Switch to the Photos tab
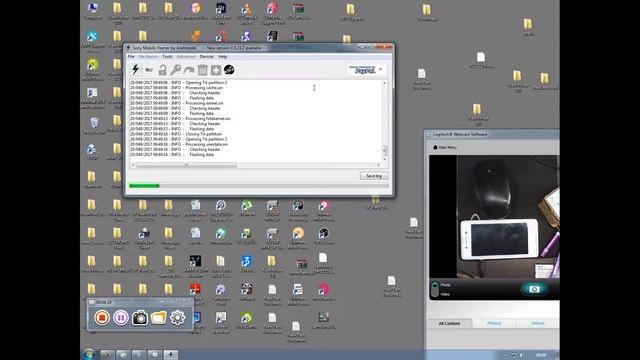Screen dimensions: 640x360 [x=494, y=323]
